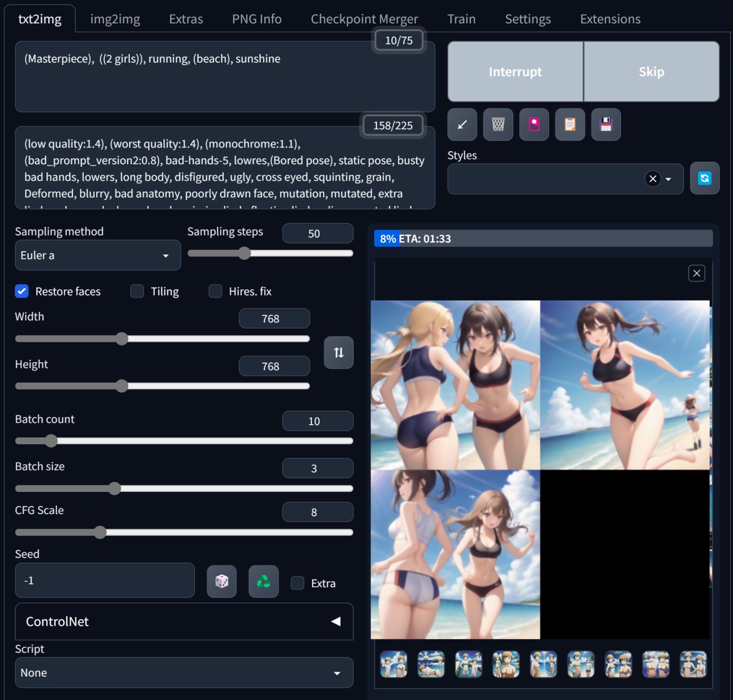Click the green recycle reuse seed icon

click(x=263, y=581)
